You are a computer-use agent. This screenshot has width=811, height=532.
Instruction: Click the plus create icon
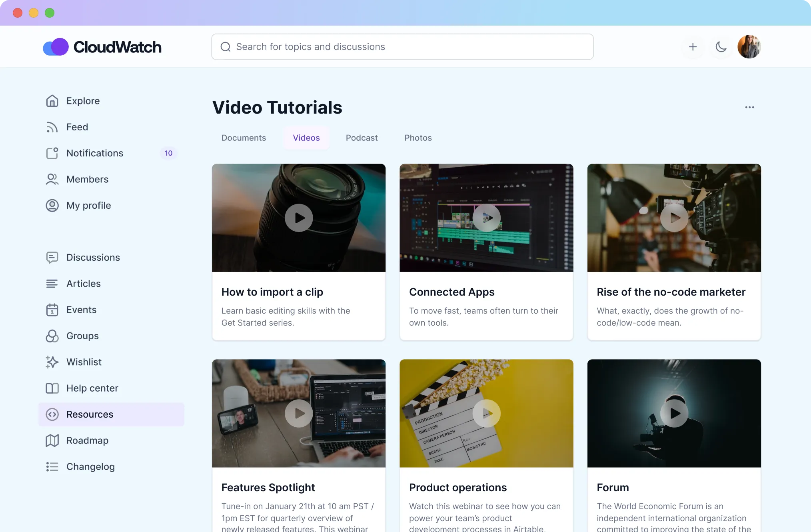point(693,47)
